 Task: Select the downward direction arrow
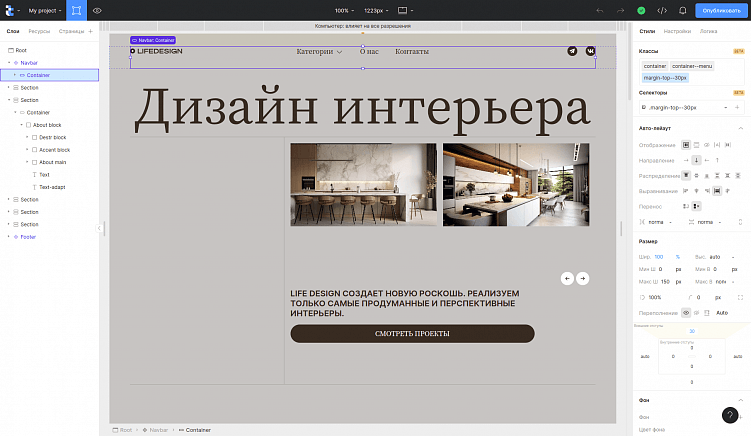coord(696,160)
